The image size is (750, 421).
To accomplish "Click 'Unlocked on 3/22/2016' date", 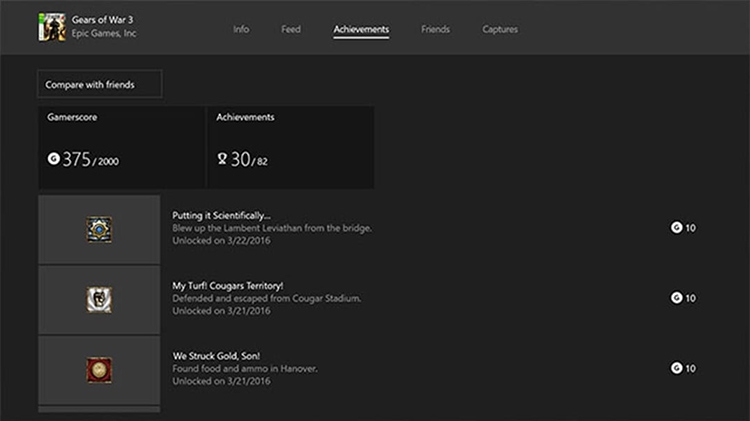I will 221,241.
